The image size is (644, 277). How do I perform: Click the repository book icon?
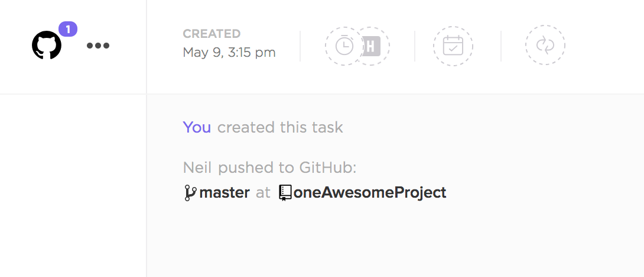(x=285, y=193)
